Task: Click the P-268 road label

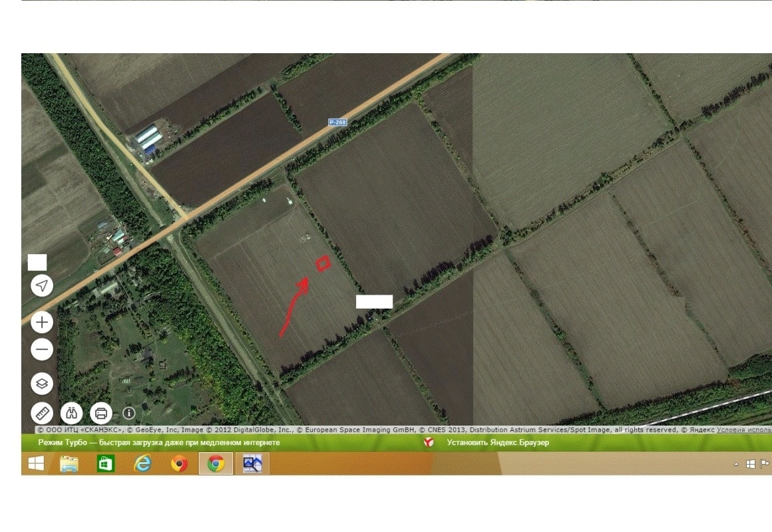Action: (x=337, y=122)
